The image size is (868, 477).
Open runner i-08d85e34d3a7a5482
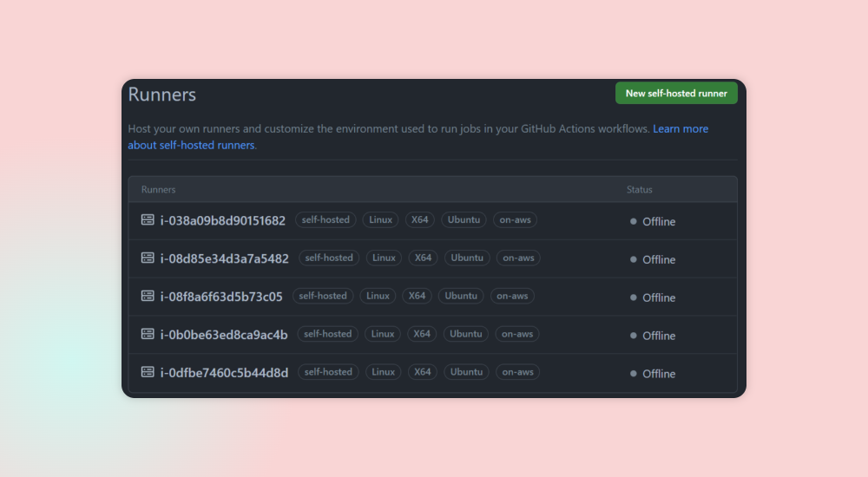click(x=224, y=258)
